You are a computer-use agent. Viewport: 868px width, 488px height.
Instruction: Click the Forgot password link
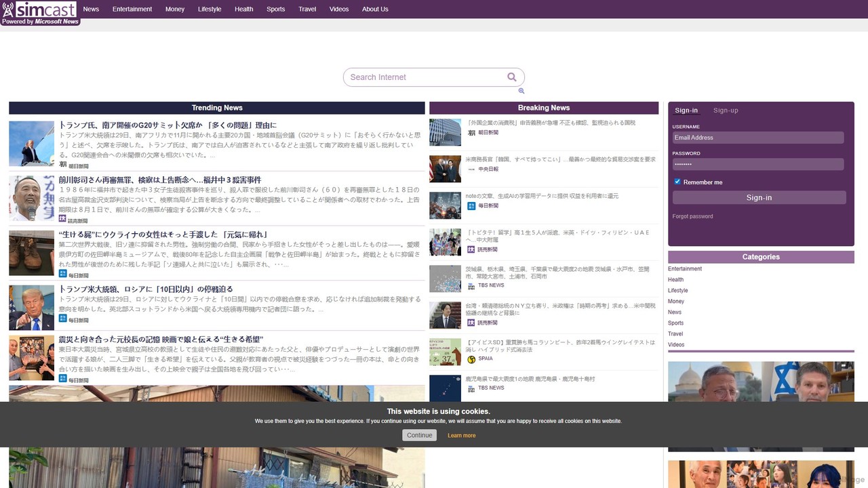coord(692,216)
